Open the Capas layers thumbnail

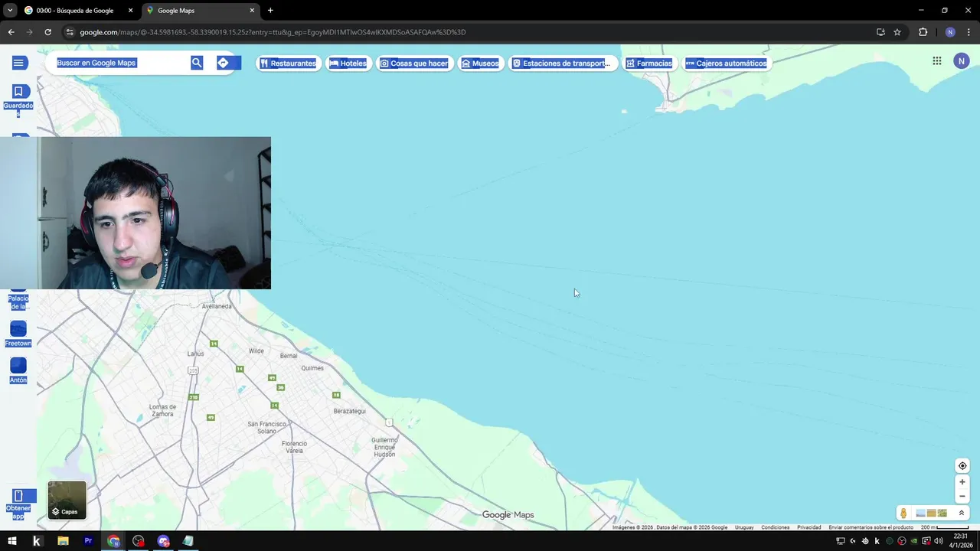coord(67,500)
